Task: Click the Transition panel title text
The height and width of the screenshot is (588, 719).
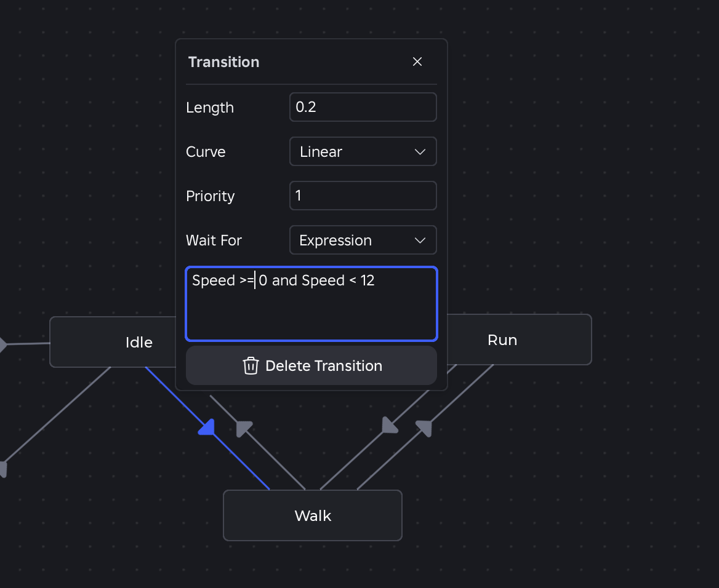Action: [224, 62]
